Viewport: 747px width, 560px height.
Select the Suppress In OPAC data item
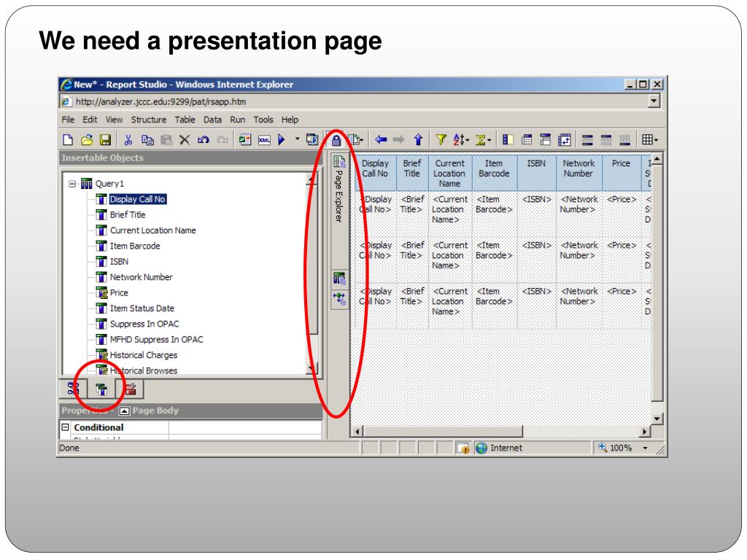coord(144,324)
